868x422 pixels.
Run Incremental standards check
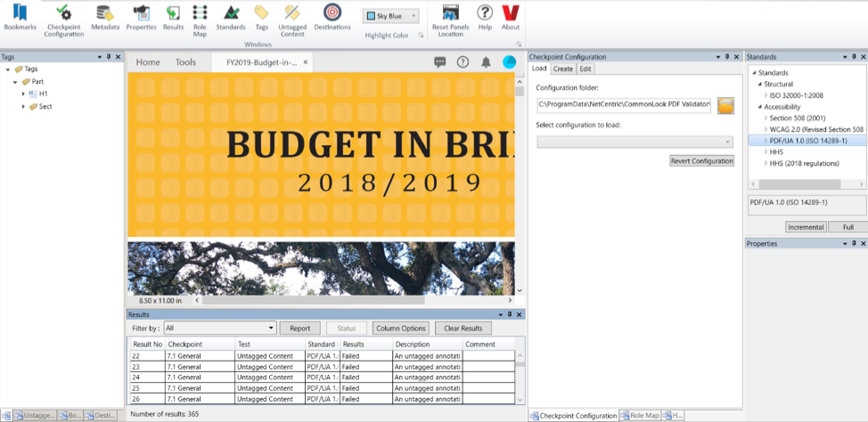[x=806, y=227]
